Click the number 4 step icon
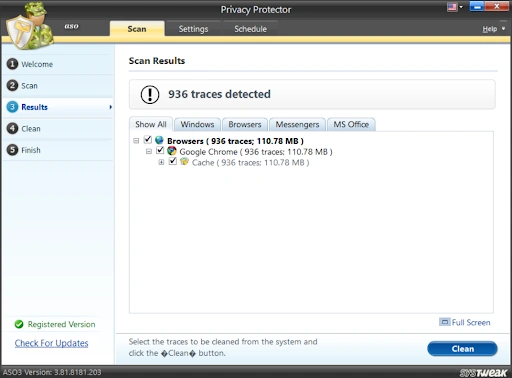The height and width of the screenshot is (378, 512). click(12, 129)
